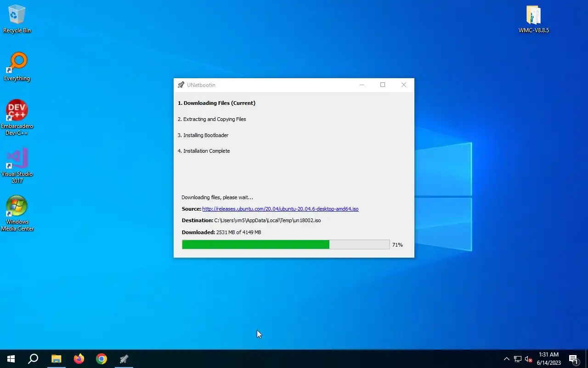588x368 pixels.
Task: Open the Action Center notifications icon
Action: coord(573,359)
